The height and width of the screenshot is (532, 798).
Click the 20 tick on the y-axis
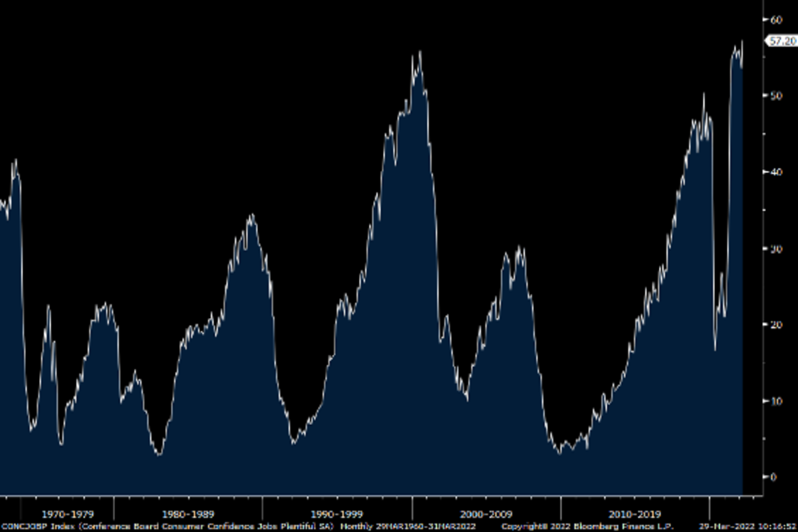click(776, 324)
